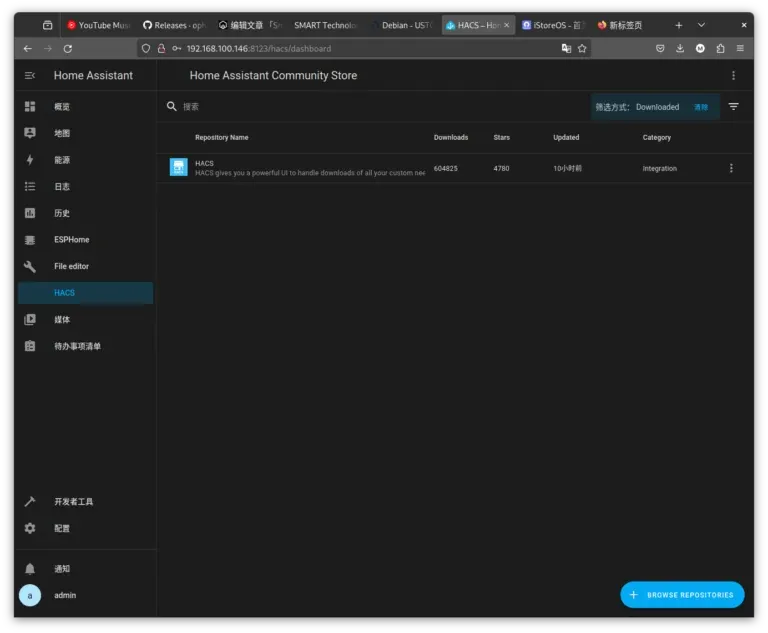This screenshot has height=633, width=768.
Task: Open top-right HACS overflow menu
Action: pos(733,76)
